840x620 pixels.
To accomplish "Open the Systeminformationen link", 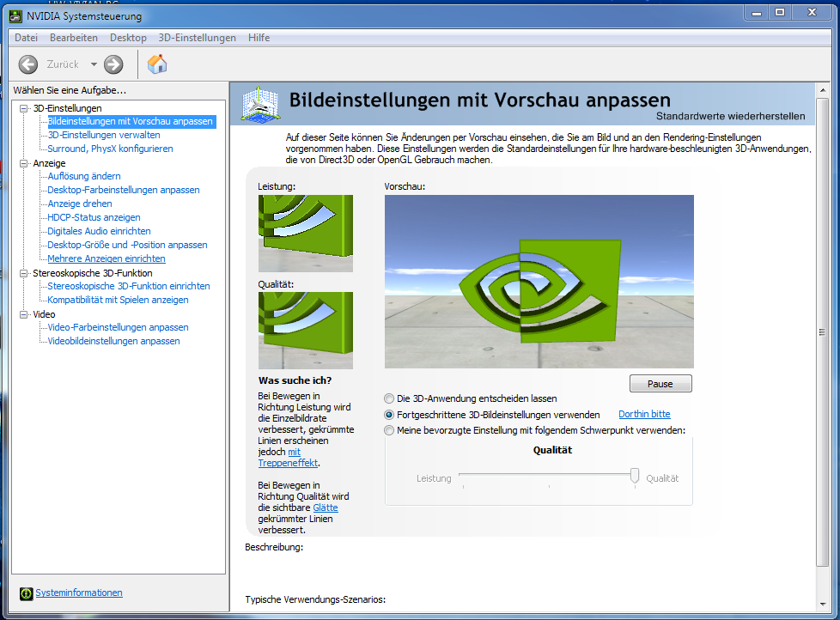I will [79, 593].
